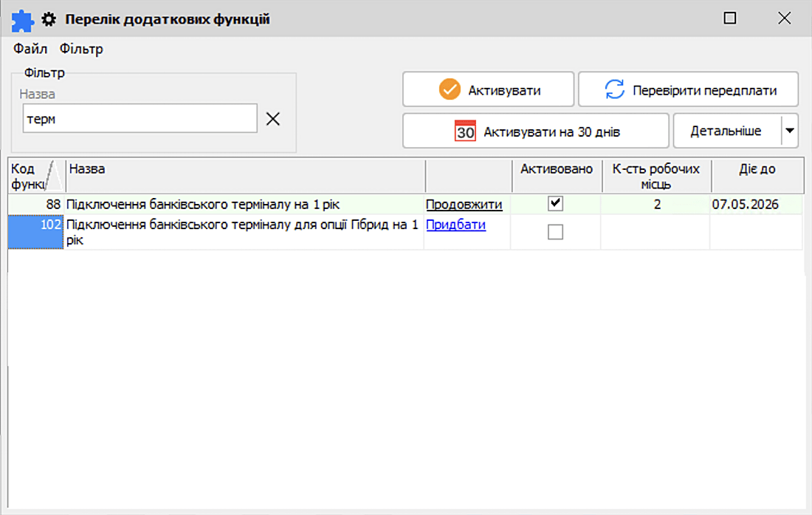Screen dimensions: 812x515
Task: Click the Назва column header
Action: (244, 176)
